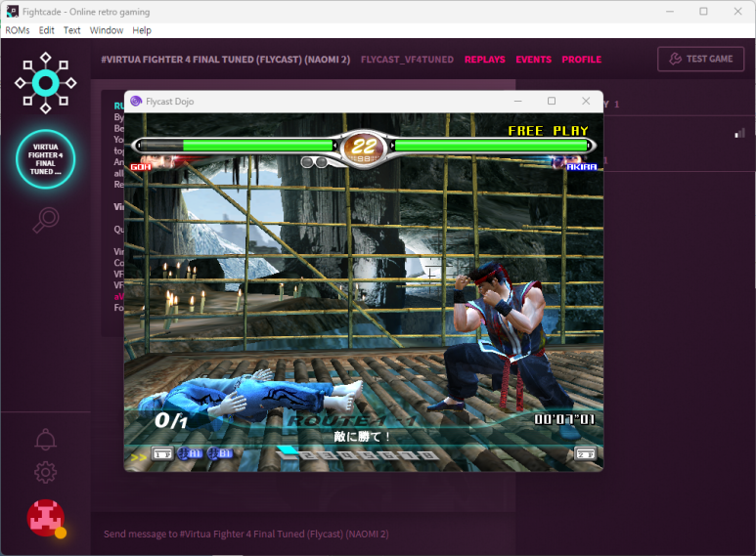Image resolution: width=756 pixels, height=556 pixels.
Task: Select the Virtua Fighter 4 Final Tuned channel
Action: coord(45,159)
